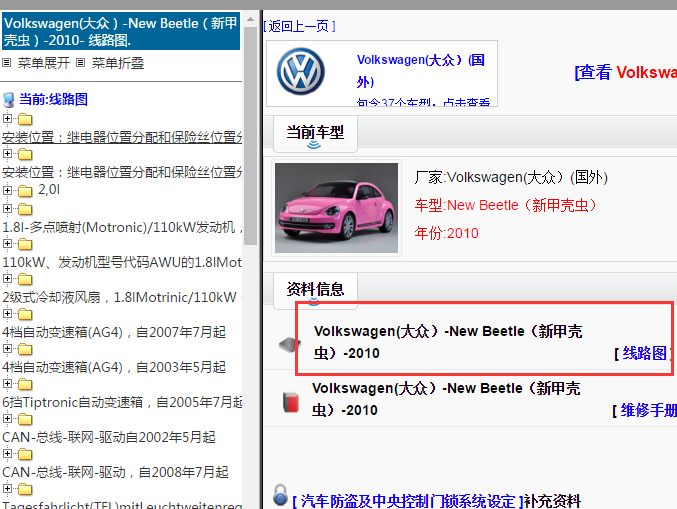This screenshot has width=677, height=509.
Task: Click the pink Beetle car thumbnail
Action: coord(336,208)
